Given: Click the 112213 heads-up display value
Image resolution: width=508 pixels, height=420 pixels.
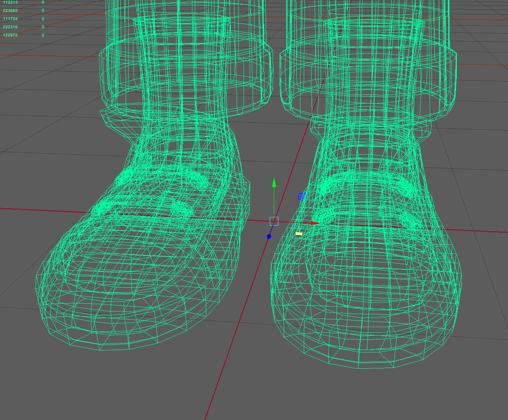Looking at the screenshot, I should pyautogui.click(x=10, y=2).
